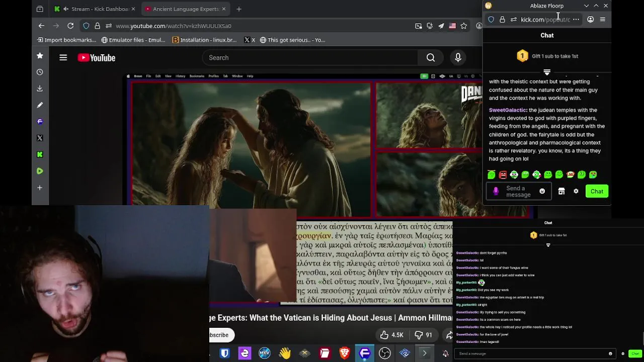Switch to the Stream - Kick Dashboard tab
The width and height of the screenshot is (644, 362).
tap(94, 9)
